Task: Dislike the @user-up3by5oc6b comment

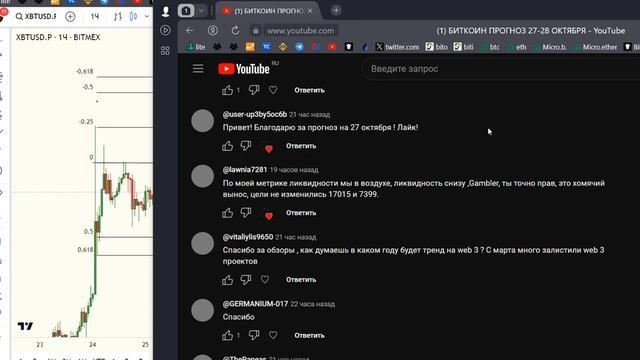Action: pyautogui.click(x=246, y=146)
